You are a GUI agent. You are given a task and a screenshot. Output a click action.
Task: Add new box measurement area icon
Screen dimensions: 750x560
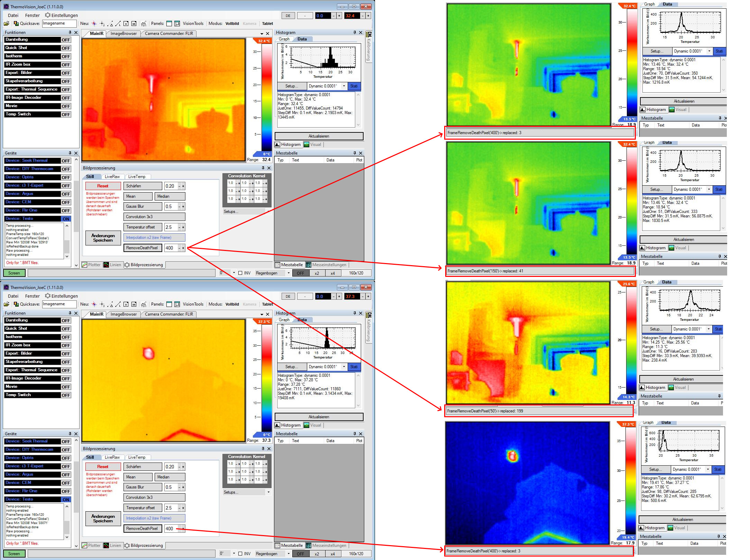126,24
